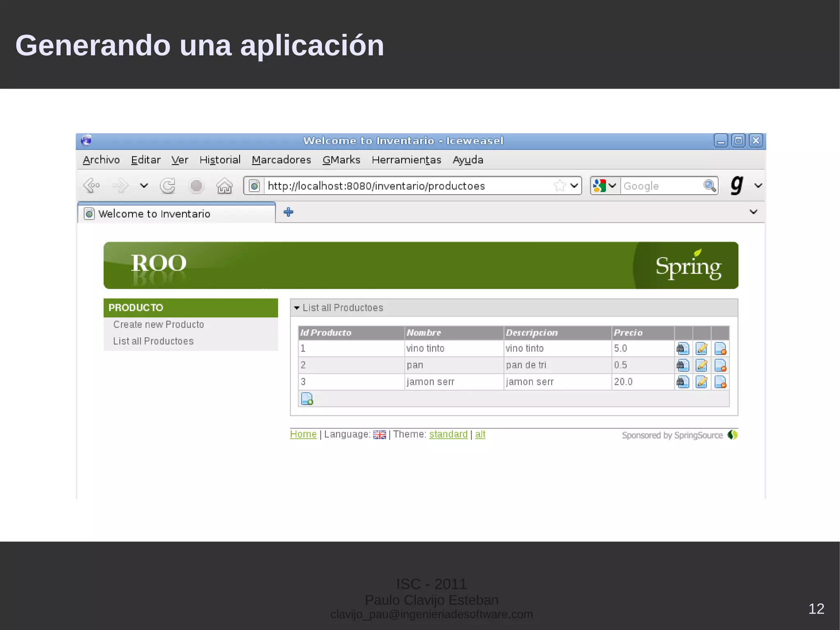
Task: Click the browser Forward arrow button
Action: pyautogui.click(x=120, y=186)
